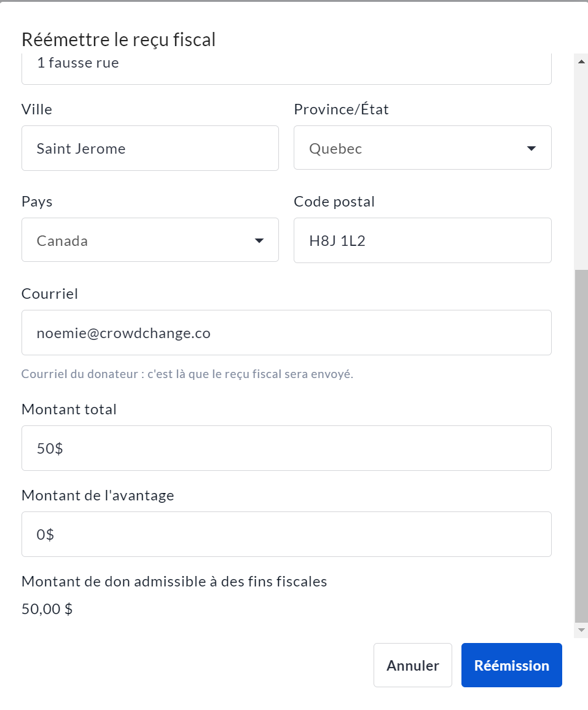
Task: Click the Réémission button
Action: click(x=511, y=665)
